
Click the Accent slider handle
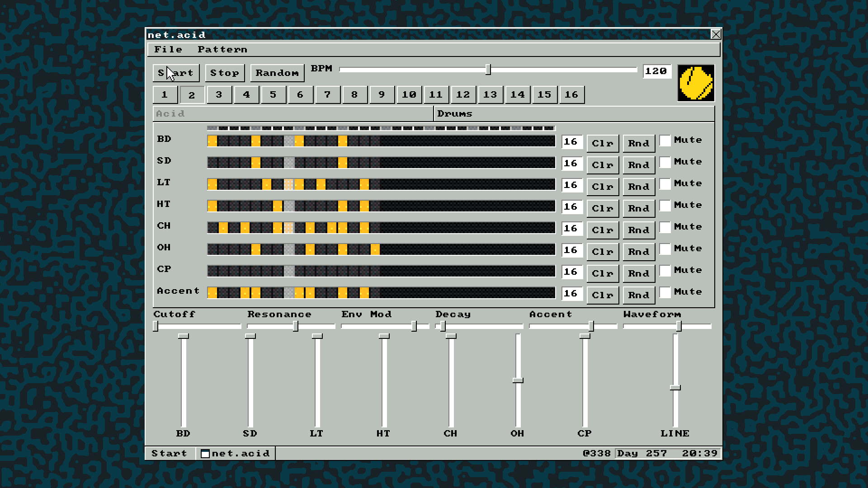pyautogui.click(x=591, y=326)
